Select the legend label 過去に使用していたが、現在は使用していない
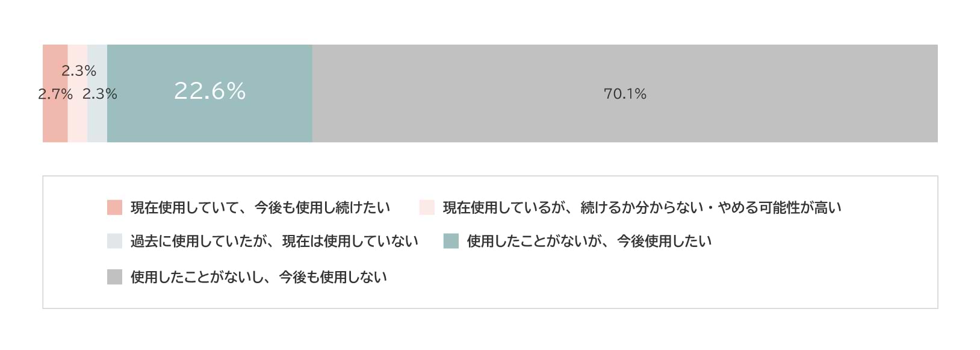The width and height of the screenshot is (980, 350). coord(274,241)
